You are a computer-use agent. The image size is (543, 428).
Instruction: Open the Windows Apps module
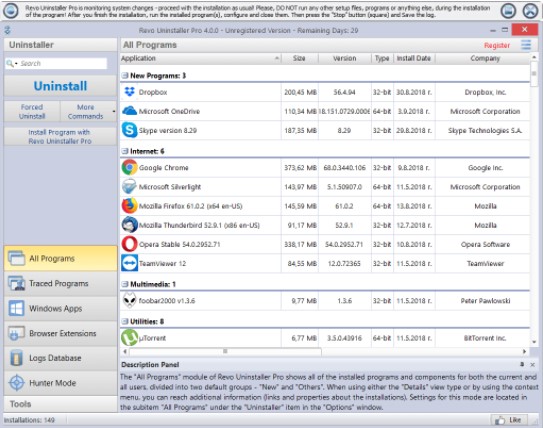pos(61,308)
